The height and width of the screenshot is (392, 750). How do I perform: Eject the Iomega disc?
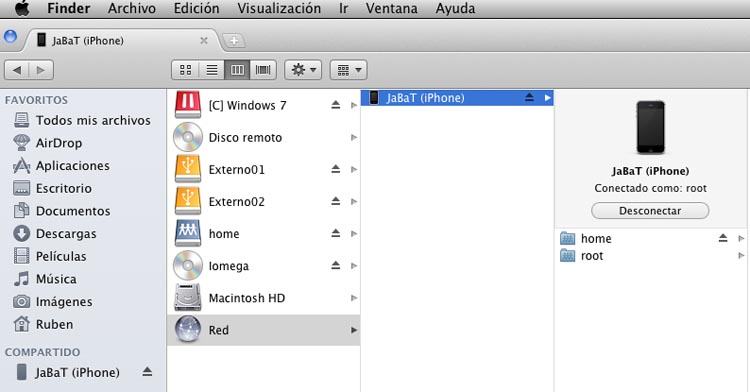coord(336,265)
